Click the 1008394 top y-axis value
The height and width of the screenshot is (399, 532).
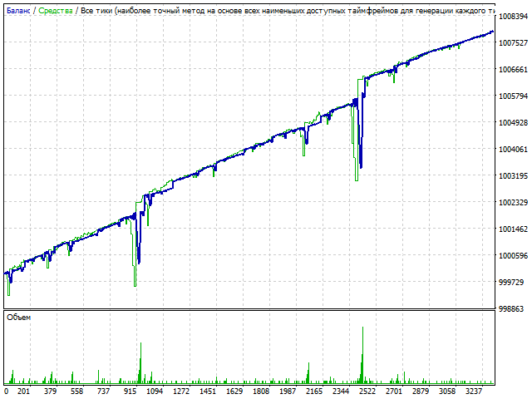513,17
